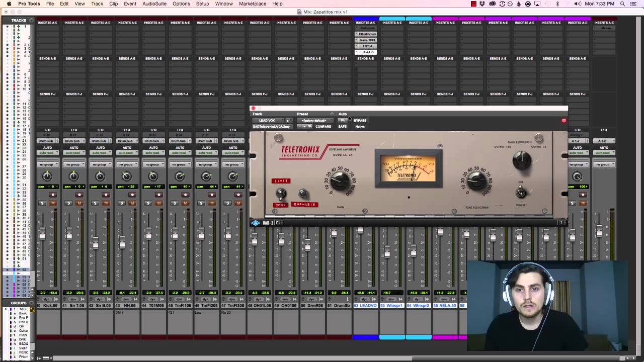The image size is (644, 362).
Task: Click the TmFl306 pan knob
Action: 232,176
